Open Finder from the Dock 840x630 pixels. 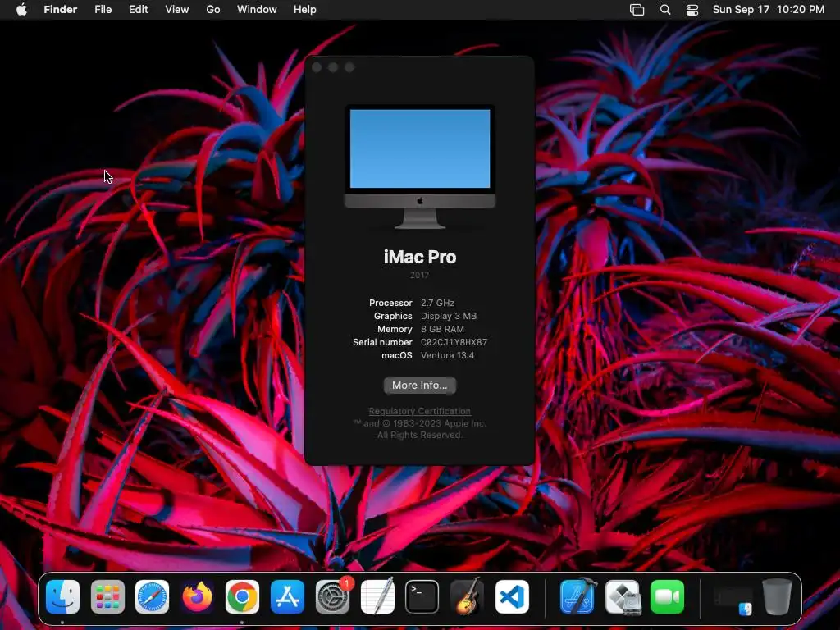click(62, 596)
